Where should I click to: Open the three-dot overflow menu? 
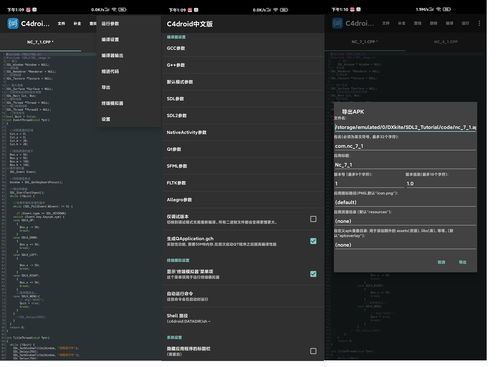(479, 23)
